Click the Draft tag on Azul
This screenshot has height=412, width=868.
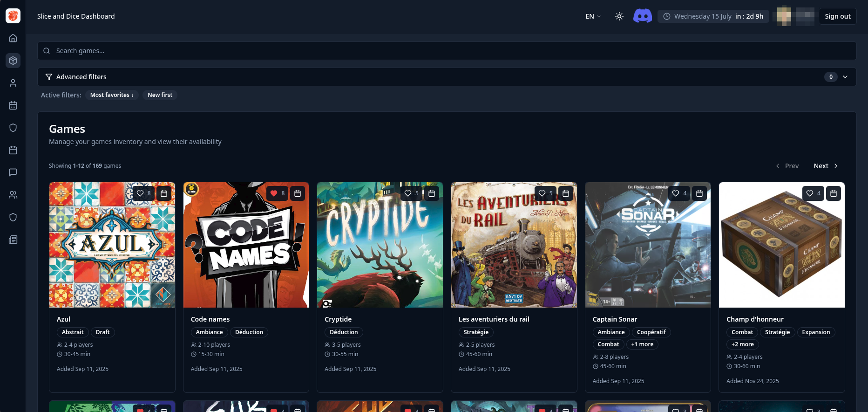pyautogui.click(x=102, y=332)
